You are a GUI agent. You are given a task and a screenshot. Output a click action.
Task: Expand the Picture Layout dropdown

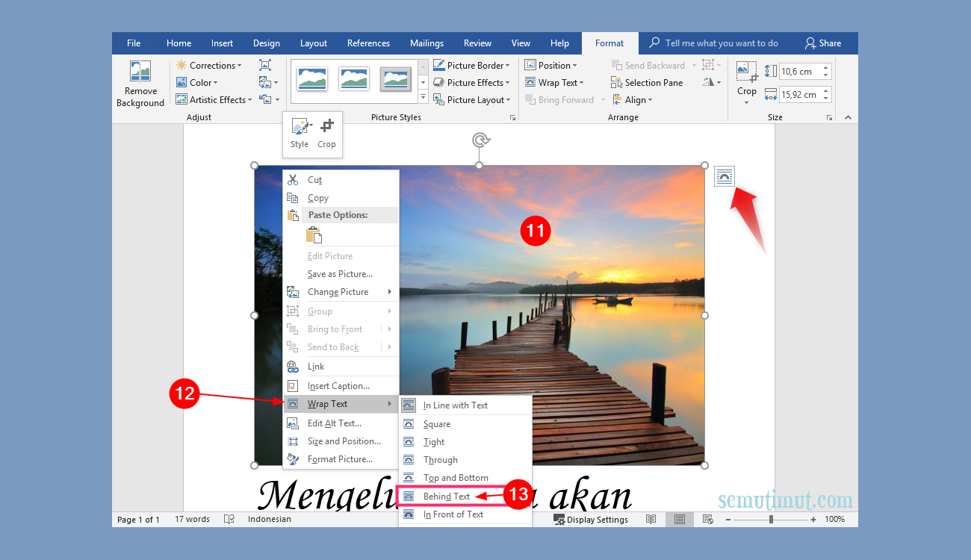tap(472, 100)
